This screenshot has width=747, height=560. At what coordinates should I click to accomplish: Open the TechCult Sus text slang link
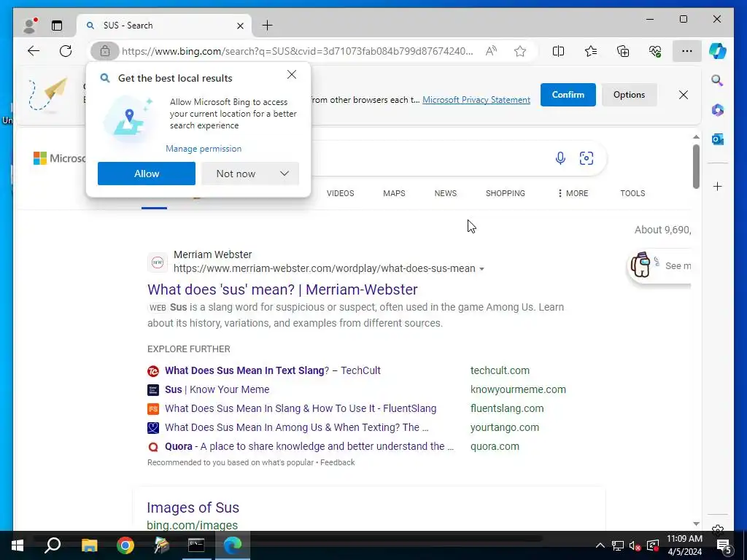click(x=273, y=370)
